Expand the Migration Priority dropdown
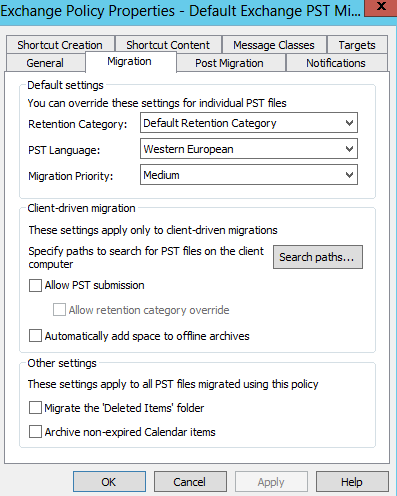 coord(249,175)
